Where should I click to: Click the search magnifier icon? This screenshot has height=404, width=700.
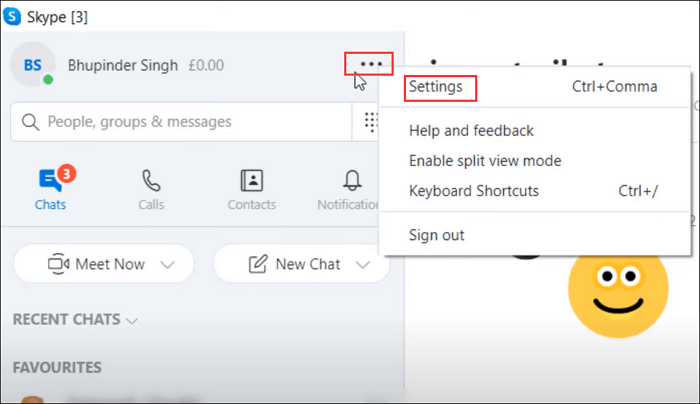[x=30, y=122]
